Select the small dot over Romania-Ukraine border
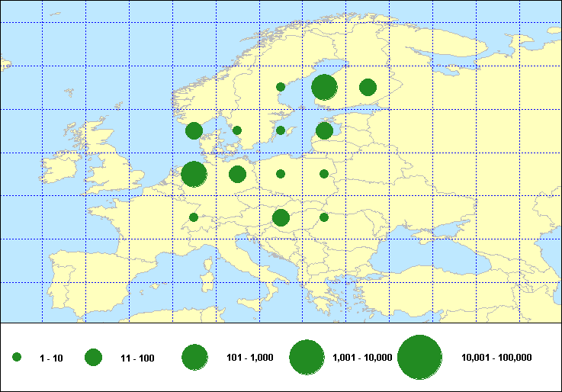Image resolution: width=562 pixels, height=392 pixels. [x=324, y=217]
